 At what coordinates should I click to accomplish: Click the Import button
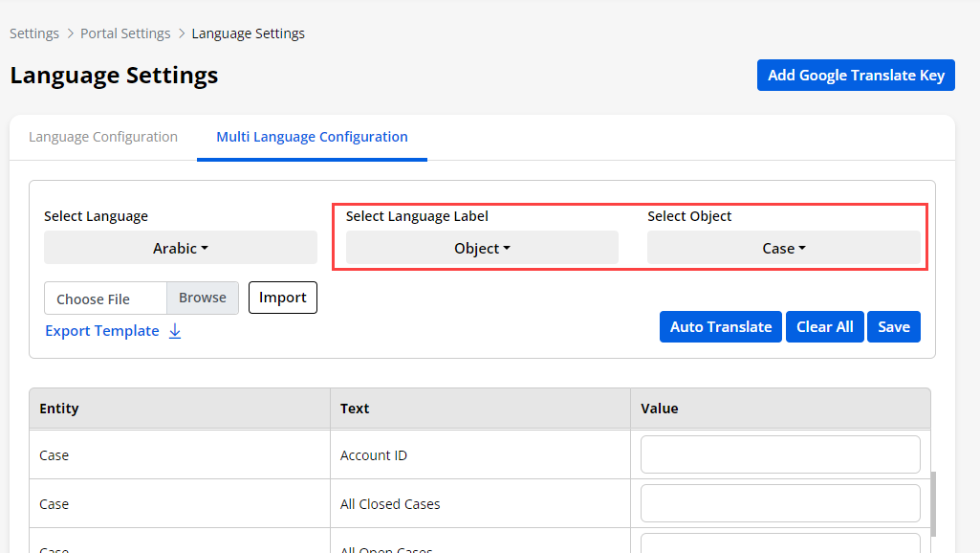point(282,298)
